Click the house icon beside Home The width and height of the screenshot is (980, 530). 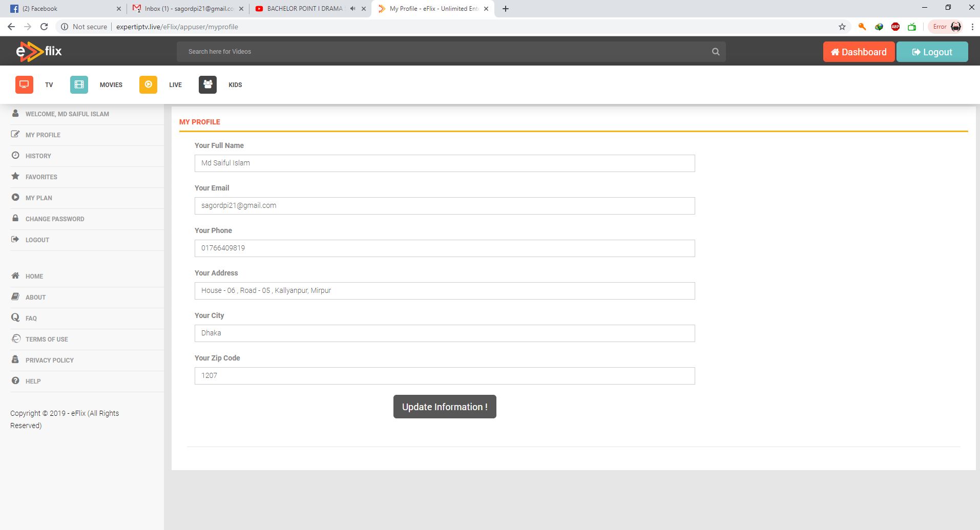(x=15, y=275)
